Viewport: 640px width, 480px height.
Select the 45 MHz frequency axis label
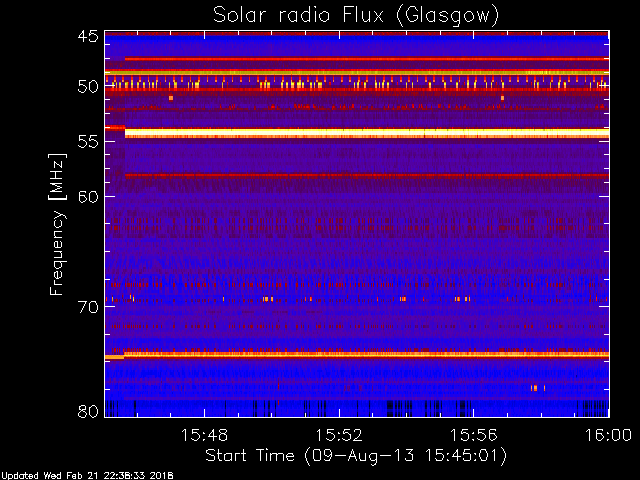coord(88,36)
